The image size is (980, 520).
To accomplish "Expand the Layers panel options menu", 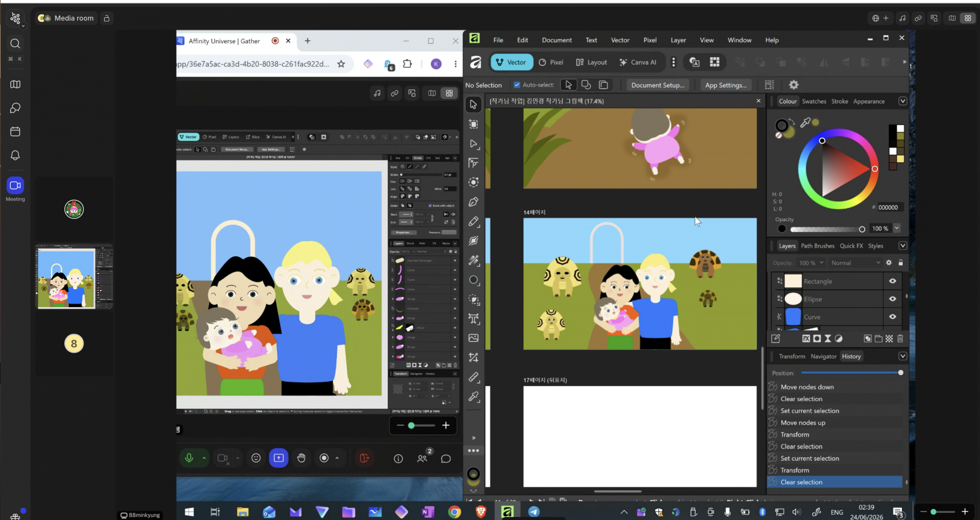I will [902, 245].
